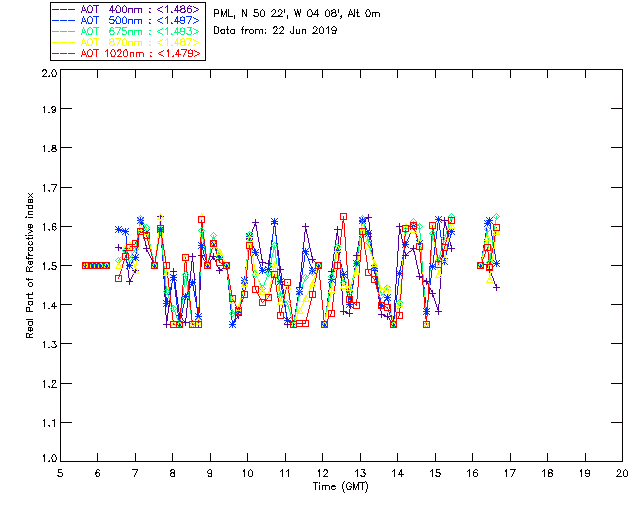The image size is (640, 512).
Task: Click x-axis tick label 13
Action: tap(360, 473)
